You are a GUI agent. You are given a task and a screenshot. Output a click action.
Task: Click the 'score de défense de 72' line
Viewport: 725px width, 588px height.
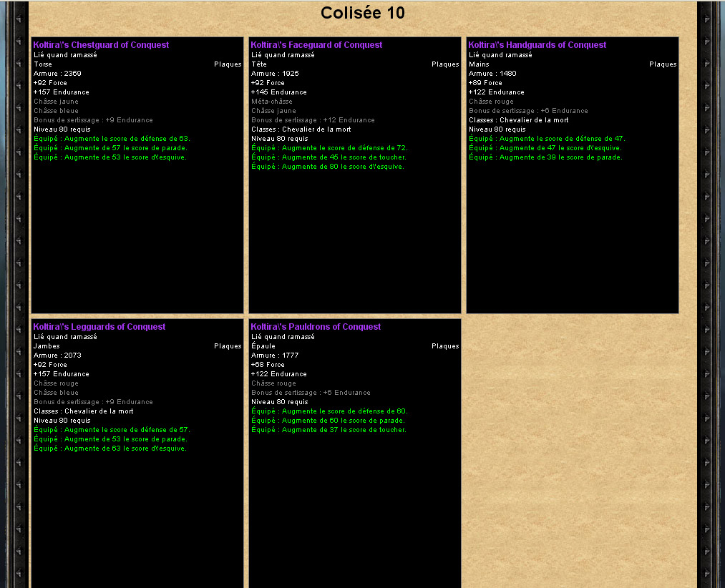(x=329, y=148)
